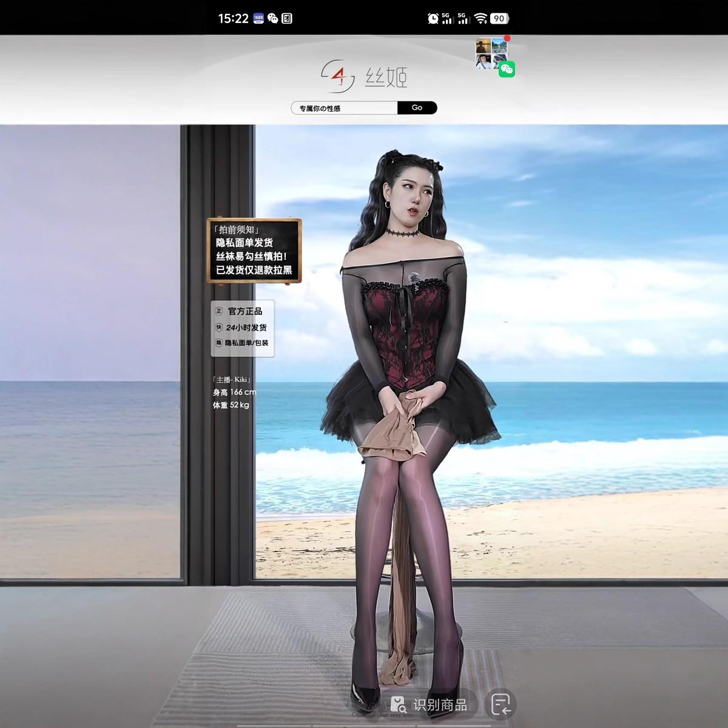Click the 官方正品 badge label
728x728 pixels.
click(244, 311)
